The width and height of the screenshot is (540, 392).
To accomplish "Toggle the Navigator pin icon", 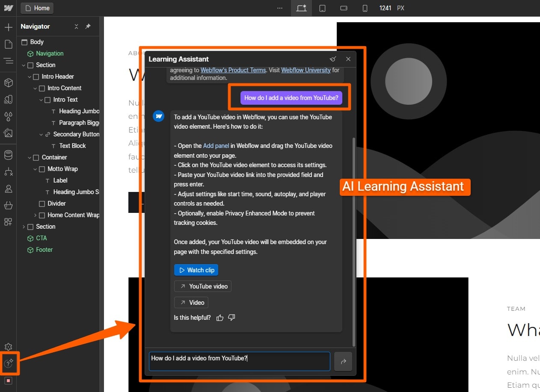I will click(x=88, y=27).
